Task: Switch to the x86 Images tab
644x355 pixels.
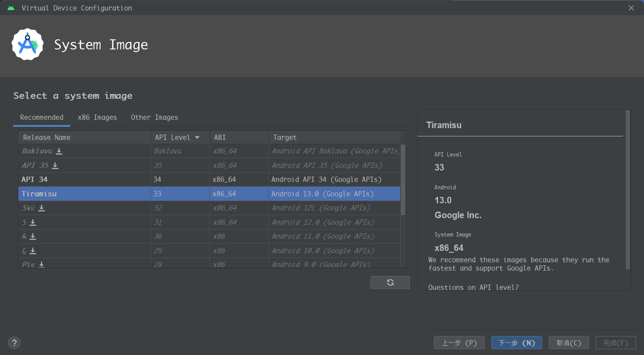Action: (x=97, y=117)
